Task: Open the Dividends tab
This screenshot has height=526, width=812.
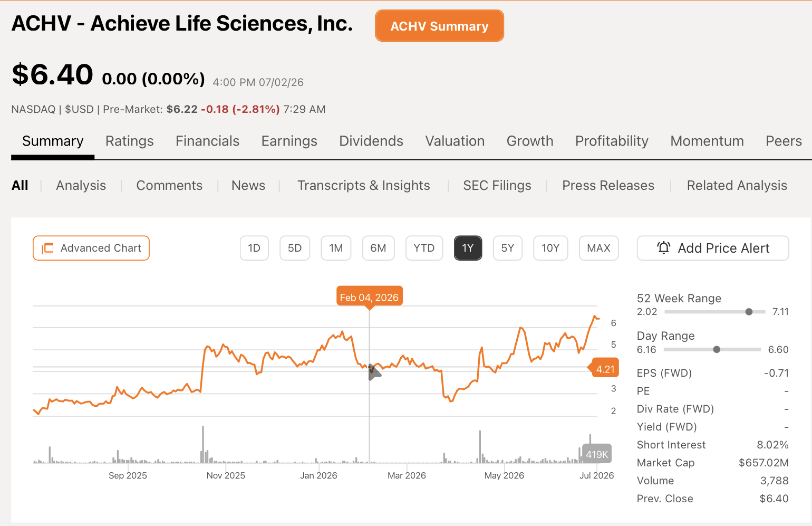Action: [371, 141]
